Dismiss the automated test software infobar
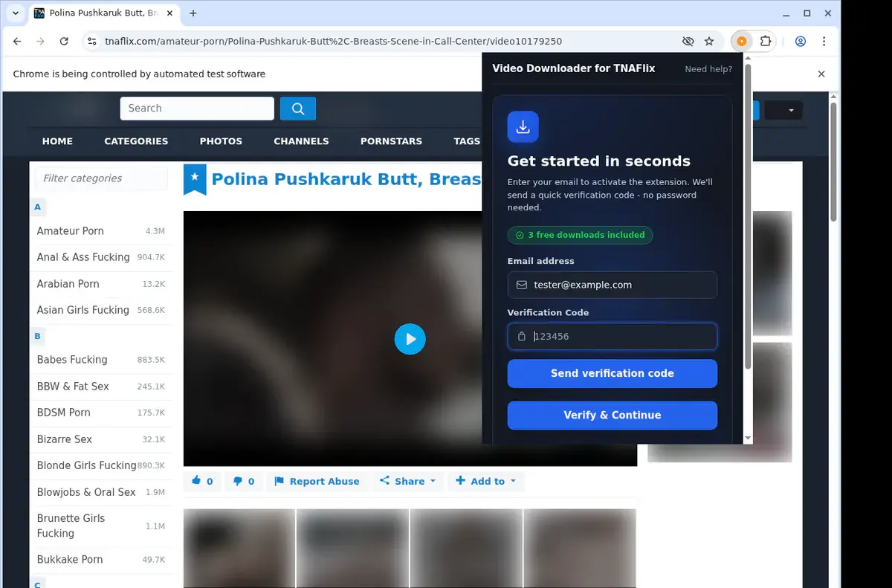 (x=821, y=74)
